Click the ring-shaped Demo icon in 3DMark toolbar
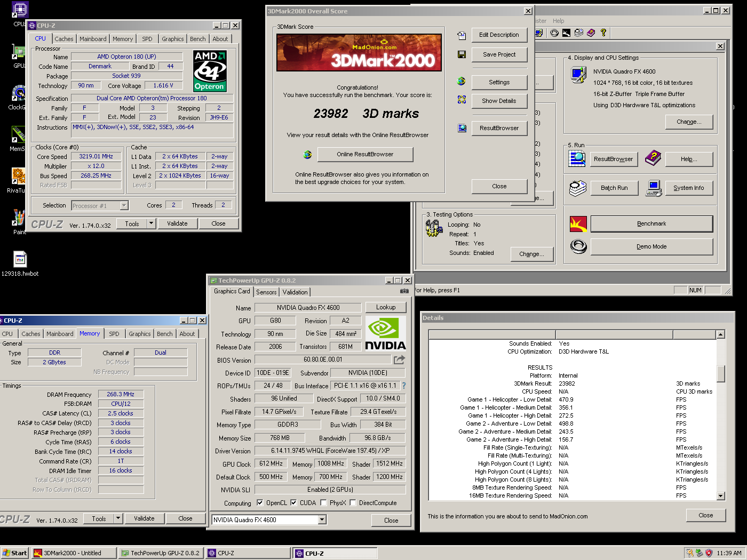The image size is (747, 560). pos(555,33)
